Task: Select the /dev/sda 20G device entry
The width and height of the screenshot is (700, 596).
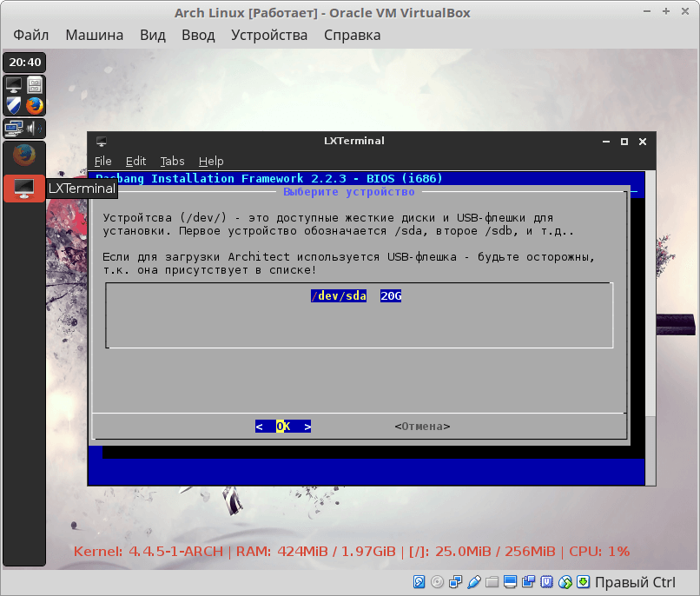Action: [x=356, y=296]
